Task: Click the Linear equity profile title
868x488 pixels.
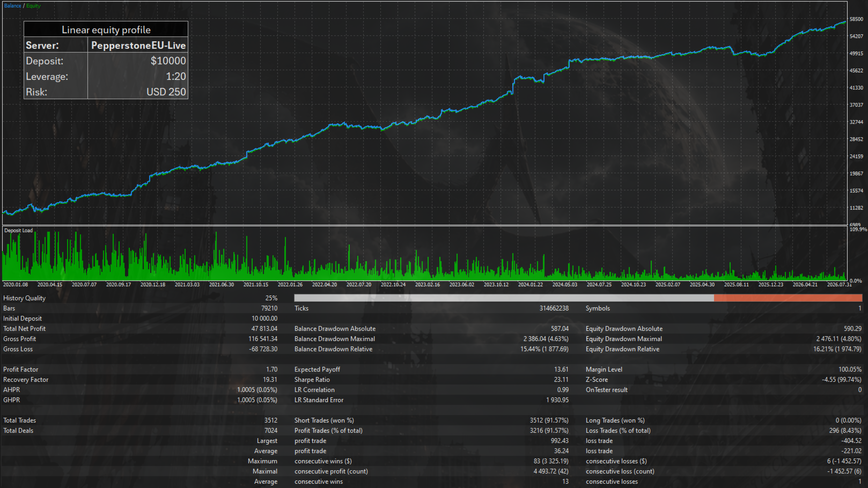Action: [x=106, y=30]
